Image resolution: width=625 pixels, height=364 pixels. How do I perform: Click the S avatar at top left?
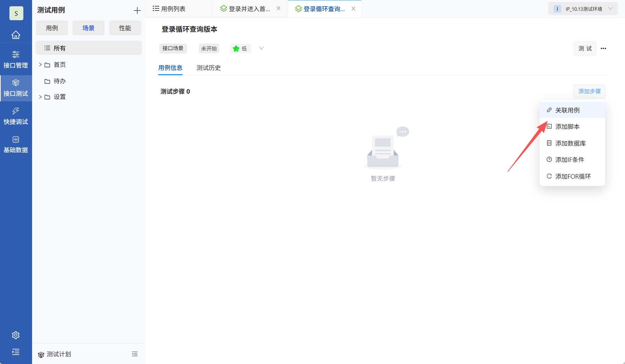[16, 13]
